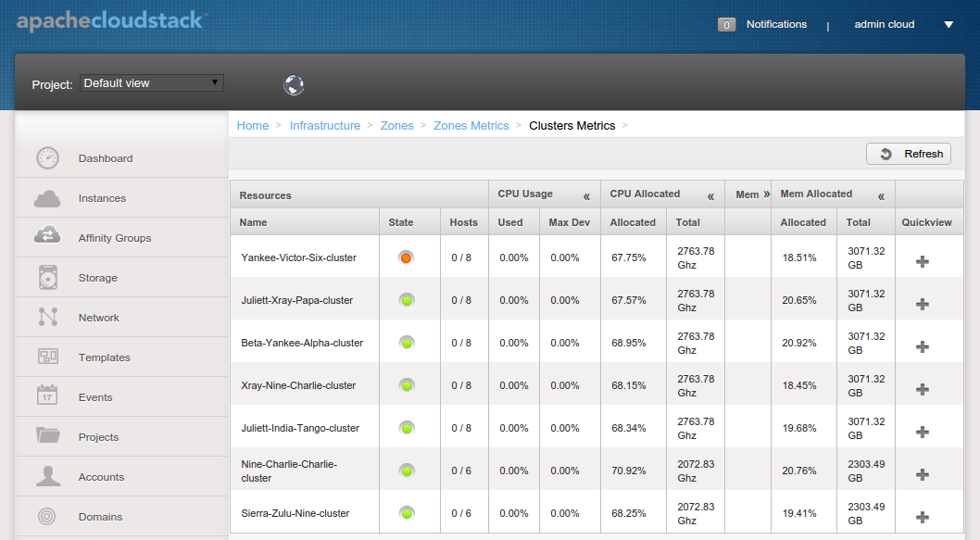This screenshot has width=980, height=540.
Task: Expand the Mem column group
Action: tap(766, 195)
